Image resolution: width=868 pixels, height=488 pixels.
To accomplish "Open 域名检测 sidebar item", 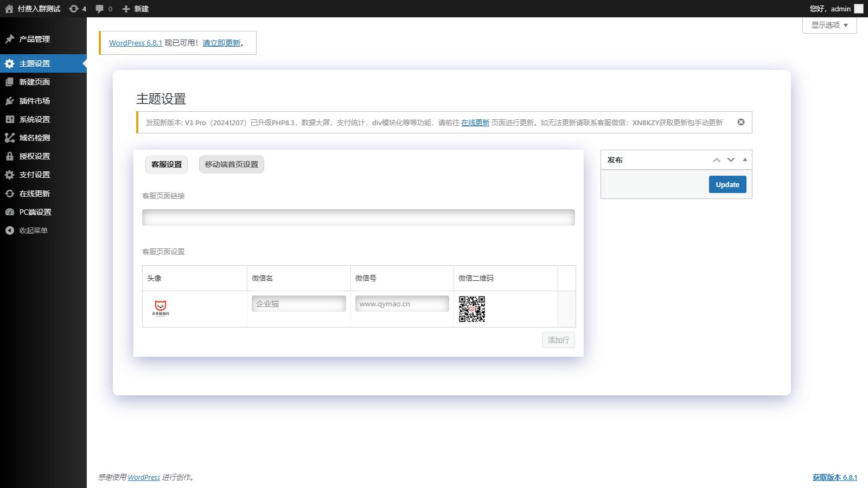I will [35, 138].
